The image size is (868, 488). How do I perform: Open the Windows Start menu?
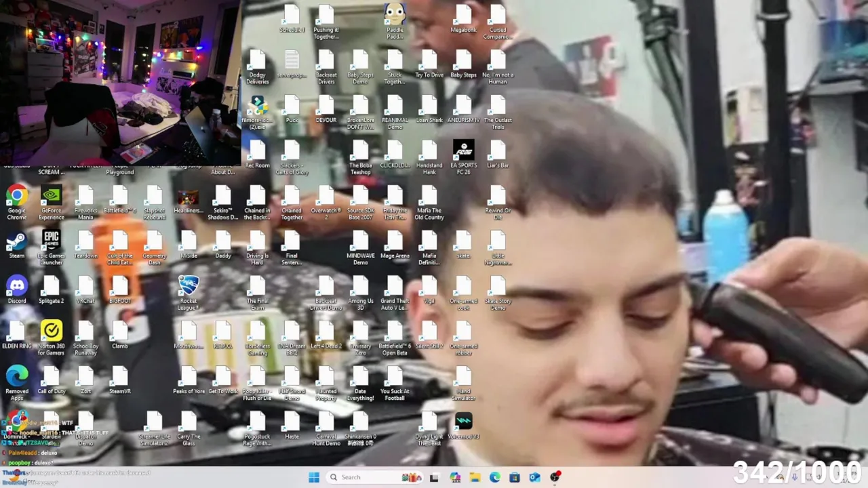(x=314, y=477)
